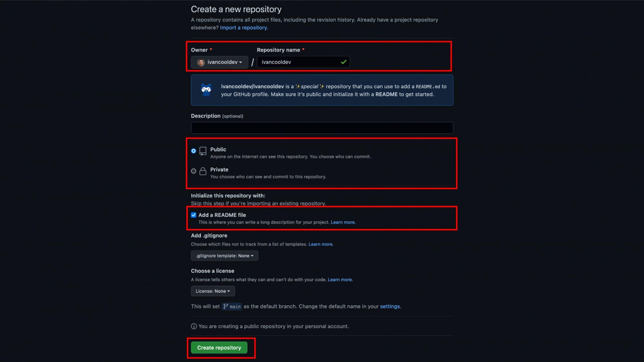Click the Public visibility radio button icon

[x=193, y=150]
